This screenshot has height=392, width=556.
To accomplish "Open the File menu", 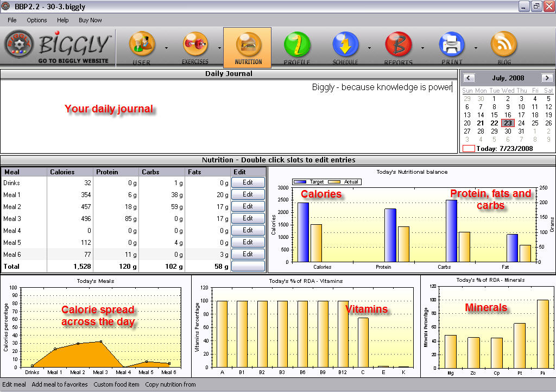I will click(12, 20).
